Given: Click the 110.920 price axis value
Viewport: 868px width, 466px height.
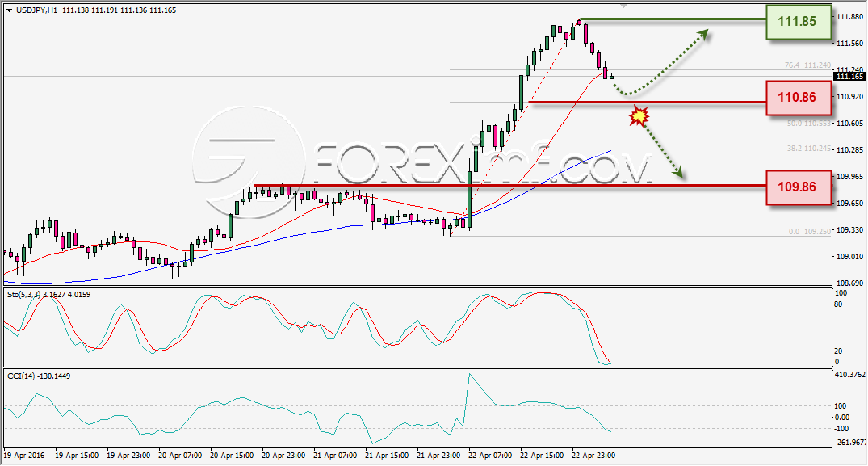Looking at the screenshot, I should click(849, 96).
